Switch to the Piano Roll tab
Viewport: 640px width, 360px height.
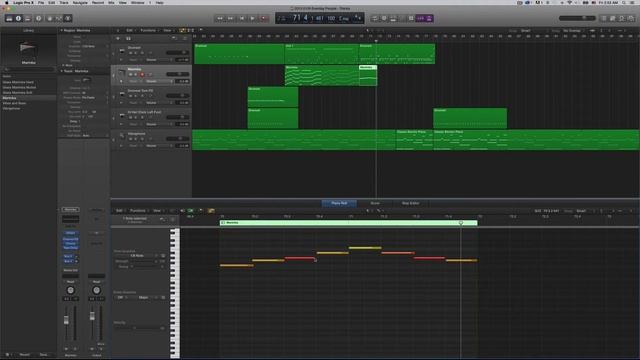[x=339, y=203]
